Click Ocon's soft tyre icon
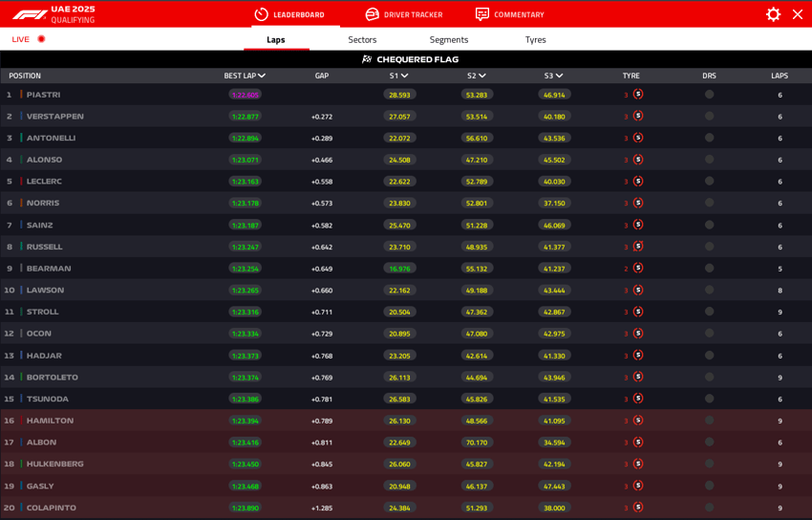The height and width of the screenshot is (520, 812). (638, 334)
